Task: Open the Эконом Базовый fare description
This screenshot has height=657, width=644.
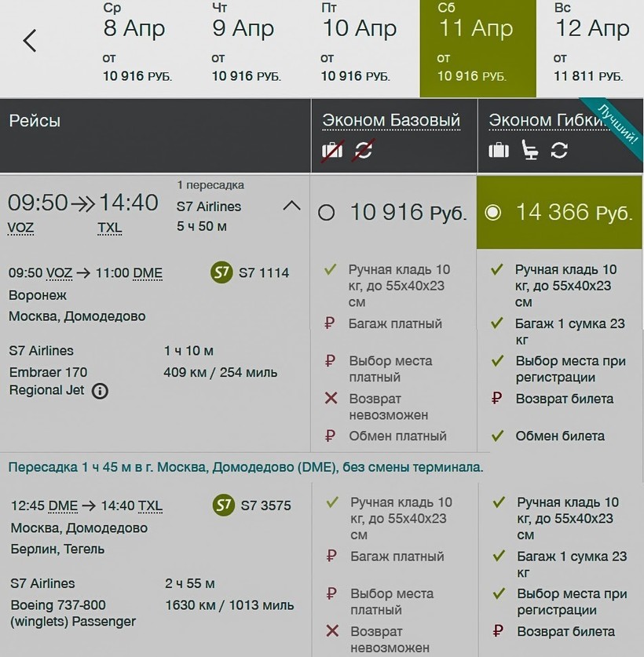Action: (x=390, y=120)
